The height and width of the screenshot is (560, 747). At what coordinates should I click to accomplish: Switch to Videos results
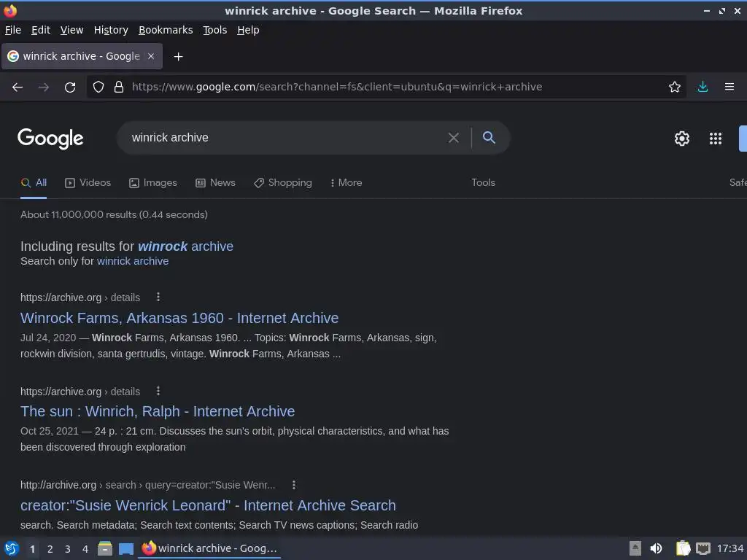pos(88,183)
